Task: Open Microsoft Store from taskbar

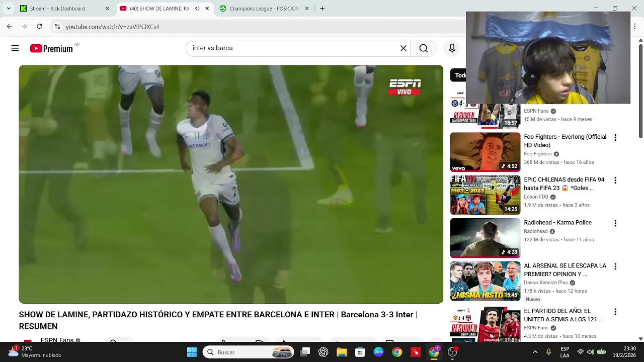Action: click(360, 352)
